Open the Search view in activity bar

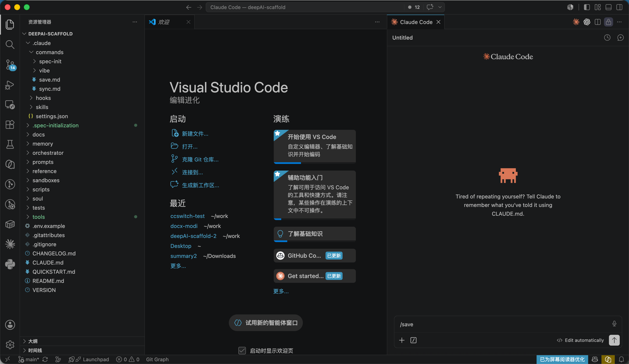(x=10, y=44)
